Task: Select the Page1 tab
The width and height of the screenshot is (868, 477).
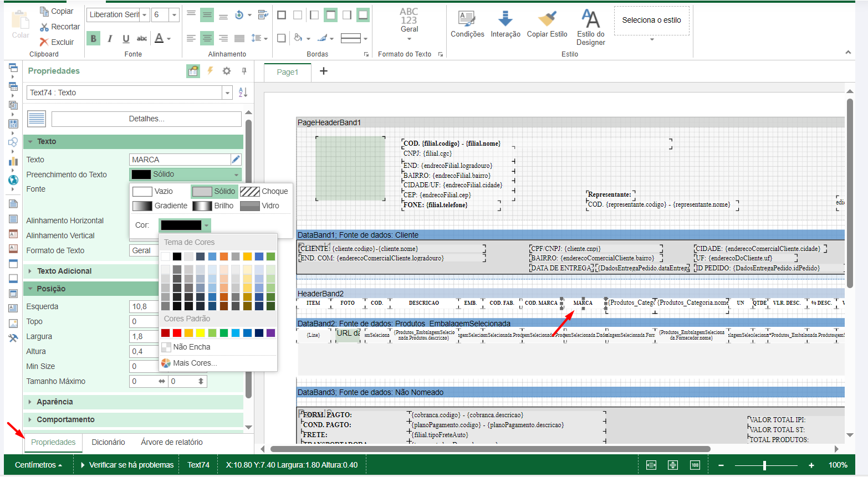Action: (287, 72)
